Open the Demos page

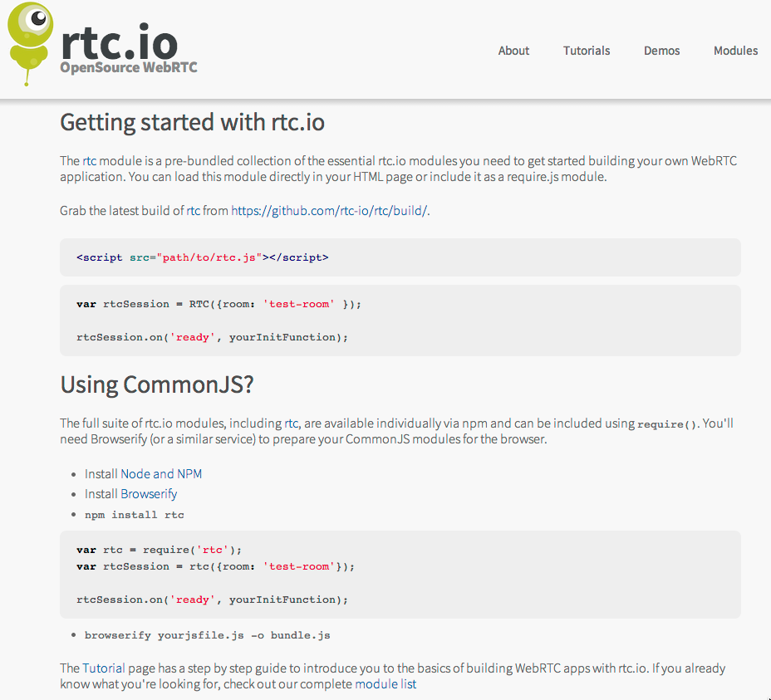(661, 51)
